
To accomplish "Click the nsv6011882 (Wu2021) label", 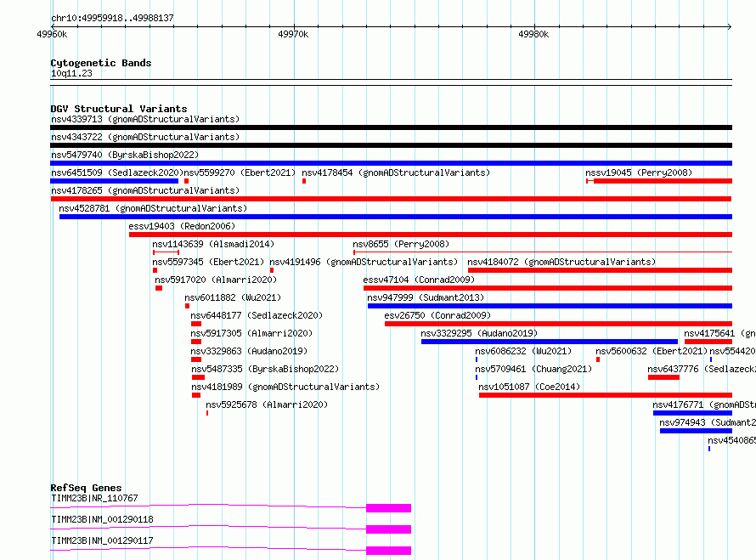I will 233,297.
